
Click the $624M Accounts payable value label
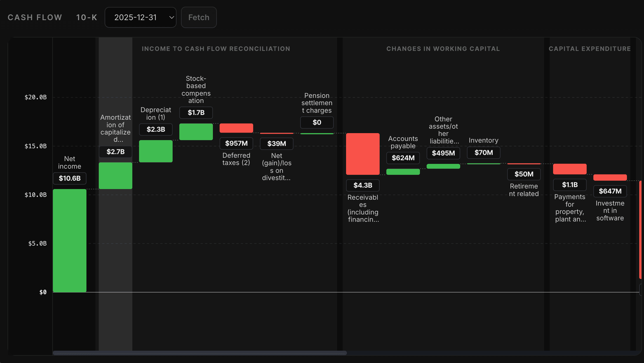coord(403,158)
